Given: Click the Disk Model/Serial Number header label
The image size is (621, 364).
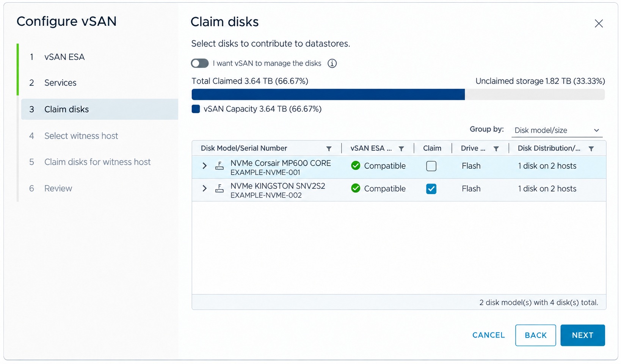Looking at the screenshot, I should pyautogui.click(x=244, y=148).
